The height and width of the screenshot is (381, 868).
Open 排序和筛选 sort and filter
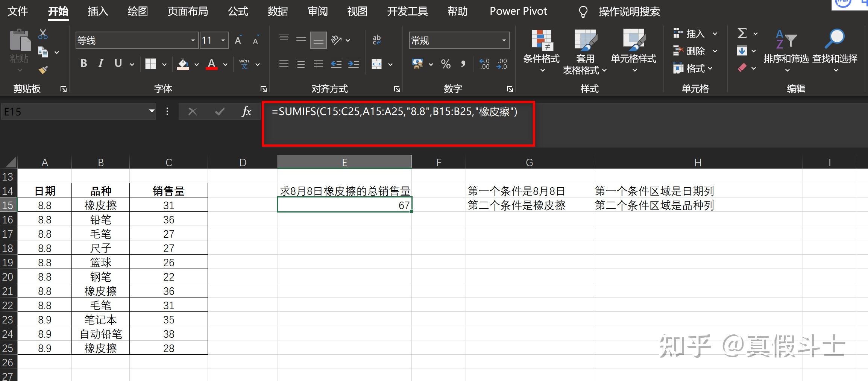coord(786,51)
